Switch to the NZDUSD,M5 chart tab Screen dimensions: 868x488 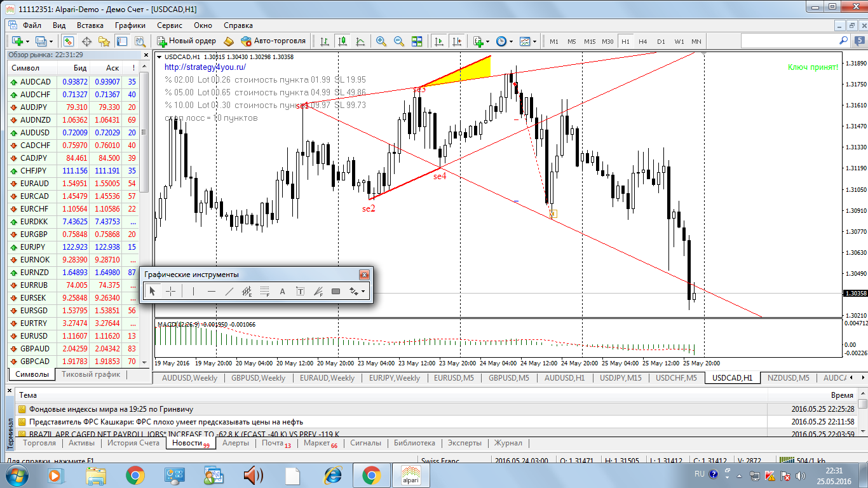point(788,377)
